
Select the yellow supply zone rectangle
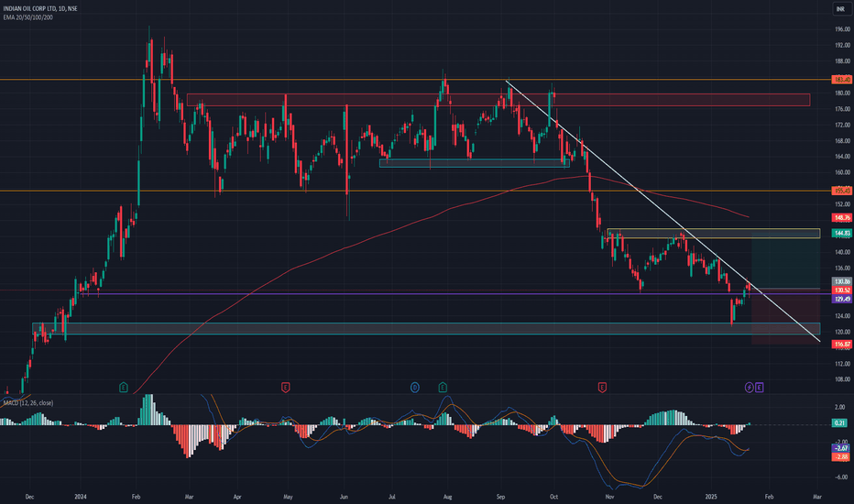pyautogui.click(x=714, y=233)
